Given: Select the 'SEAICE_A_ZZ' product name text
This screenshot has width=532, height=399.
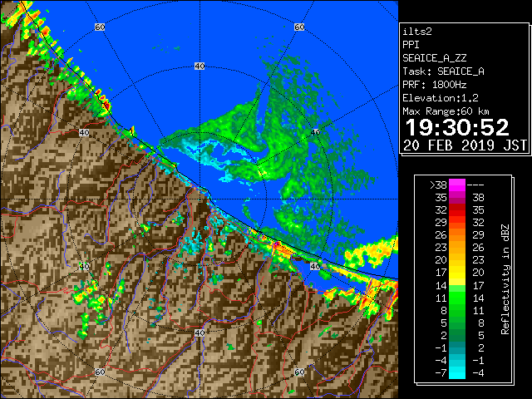Looking at the screenshot, I should 434,58.
